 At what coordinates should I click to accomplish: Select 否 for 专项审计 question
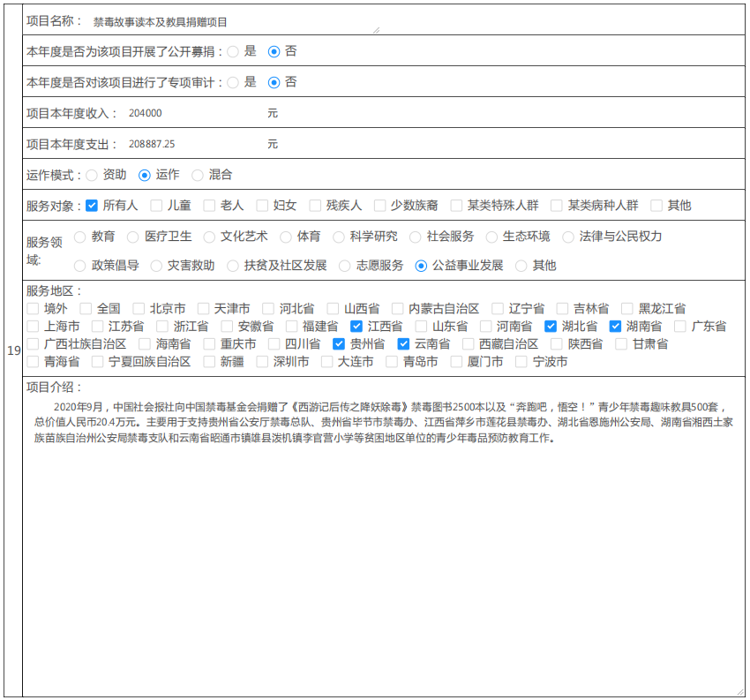[x=274, y=82]
